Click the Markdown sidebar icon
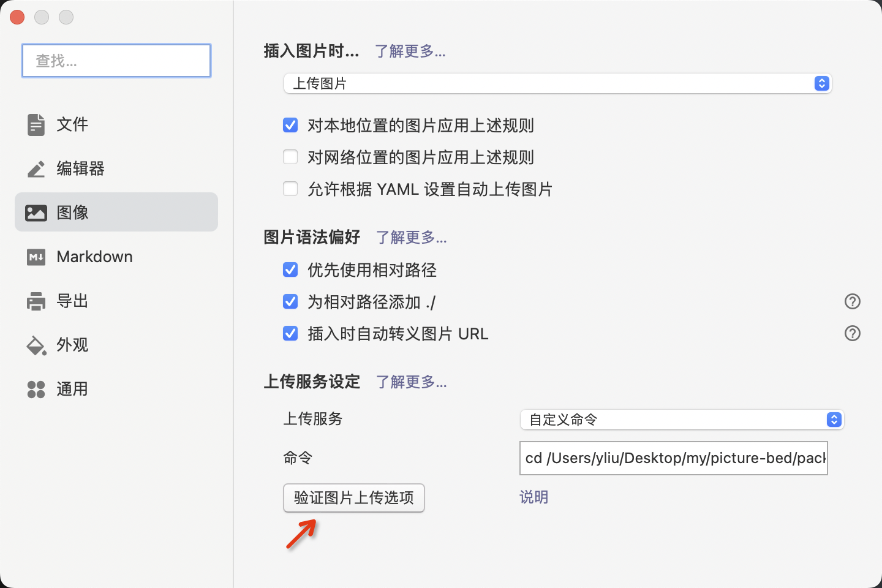The image size is (882, 588). 36,257
